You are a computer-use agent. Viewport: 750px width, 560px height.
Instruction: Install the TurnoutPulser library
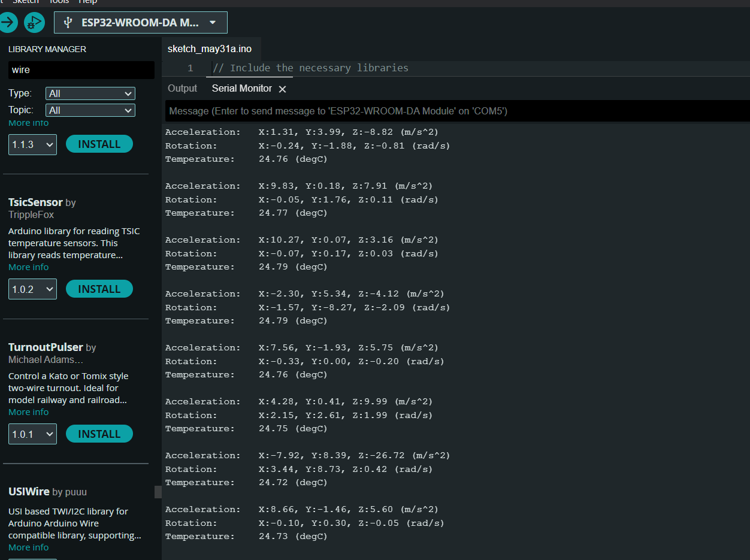[x=99, y=434]
